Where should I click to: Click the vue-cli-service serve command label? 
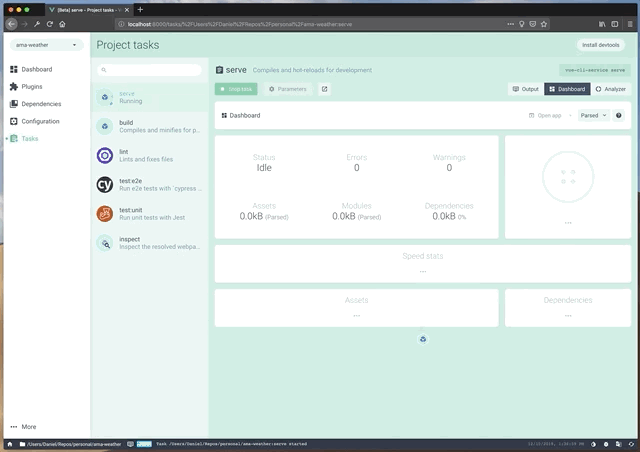pyautogui.click(x=595, y=70)
